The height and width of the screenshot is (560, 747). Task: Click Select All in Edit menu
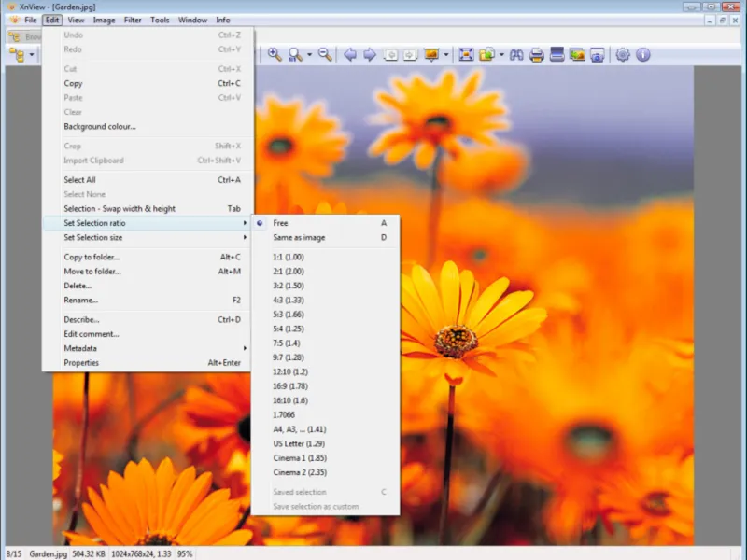[x=148, y=179]
